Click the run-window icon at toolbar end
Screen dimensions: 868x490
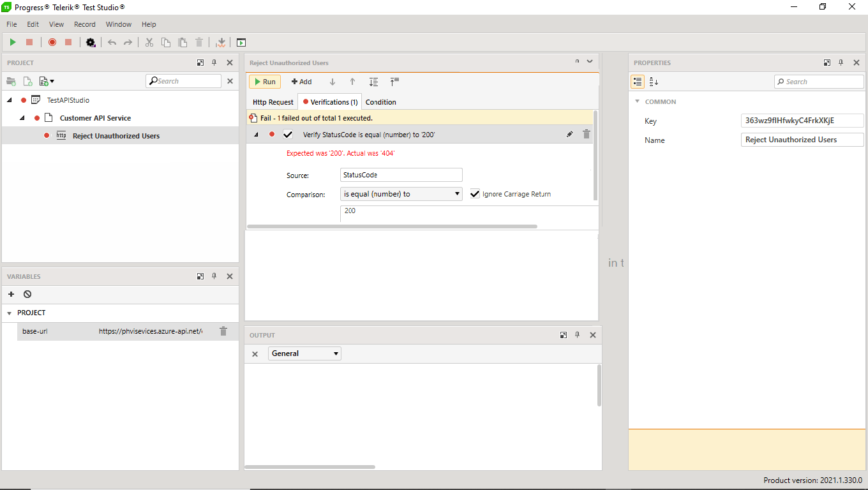(241, 42)
